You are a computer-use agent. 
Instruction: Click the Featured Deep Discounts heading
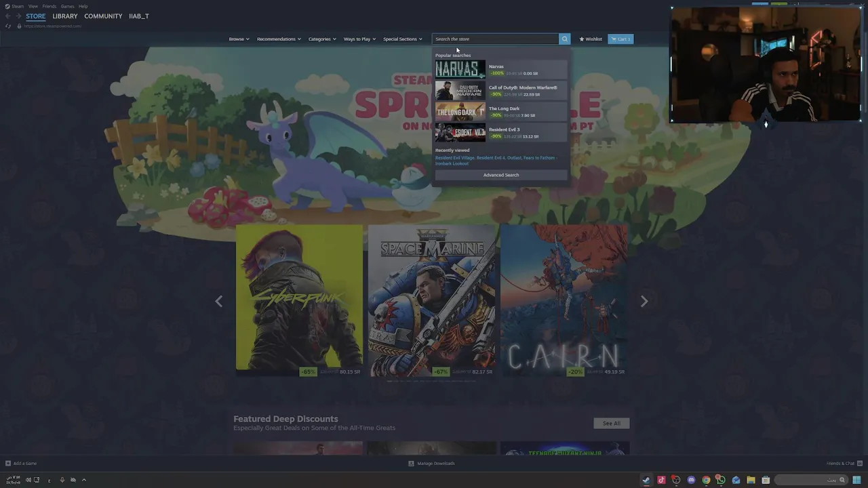pyautogui.click(x=285, y=419)
